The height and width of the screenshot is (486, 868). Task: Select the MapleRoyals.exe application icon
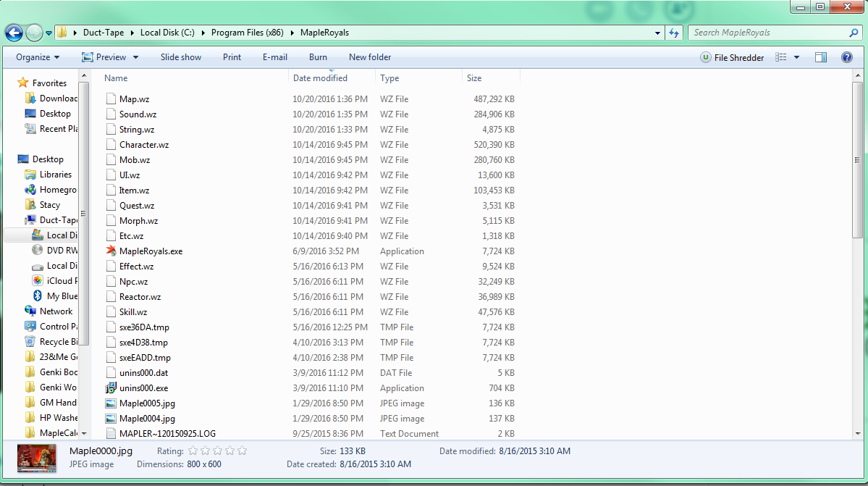[111, 251]
